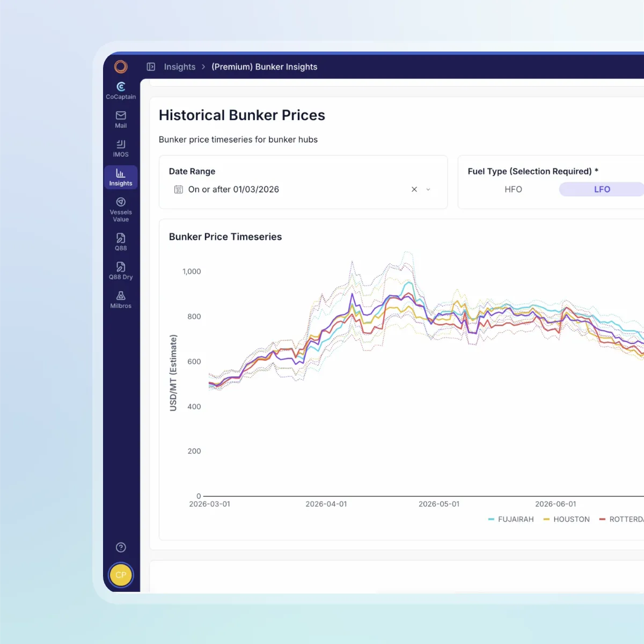Viewport: 644px width, 644px height.
Task: Toggle the sidebar panel icon
Action: 151,67
